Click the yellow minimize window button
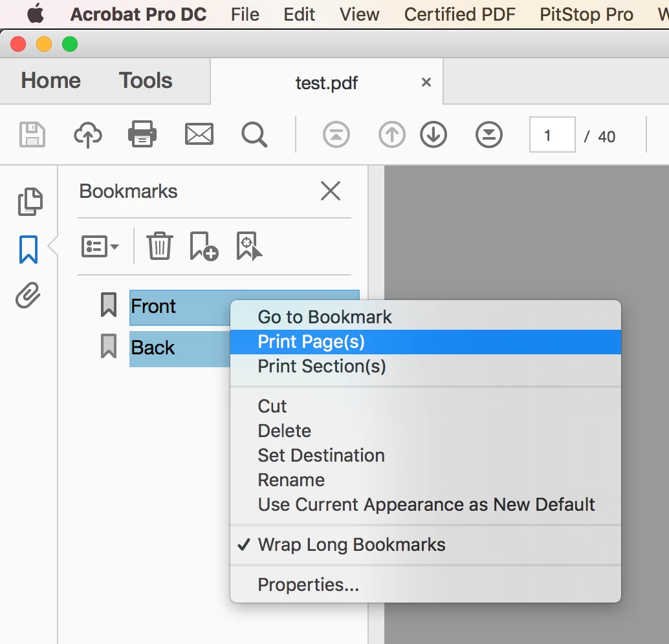669x644 pixels. click(x=44, y=44)
